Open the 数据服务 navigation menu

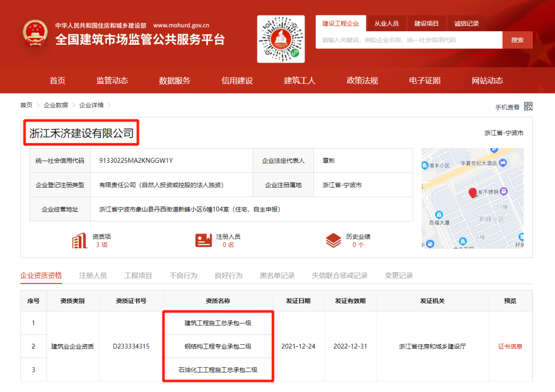[x=175, y=80]
